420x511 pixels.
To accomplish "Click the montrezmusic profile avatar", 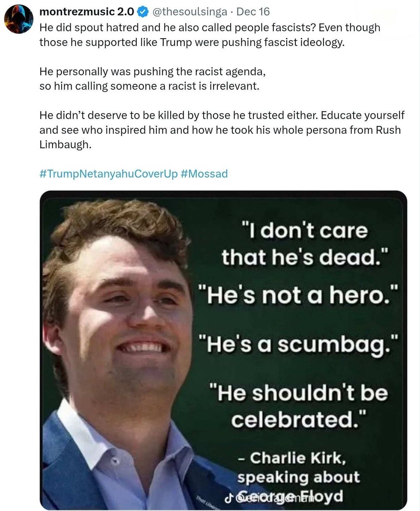I will point(18,20).
